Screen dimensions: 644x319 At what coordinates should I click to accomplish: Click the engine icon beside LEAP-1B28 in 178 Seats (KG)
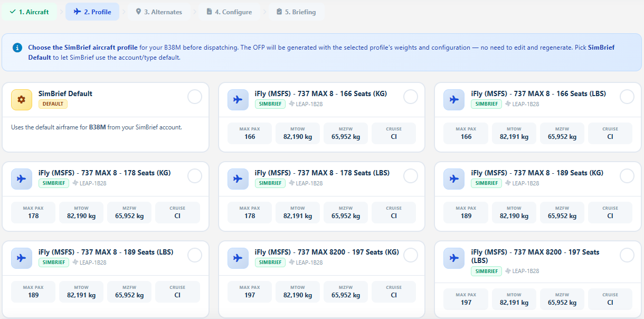click(x=75, y=183)
